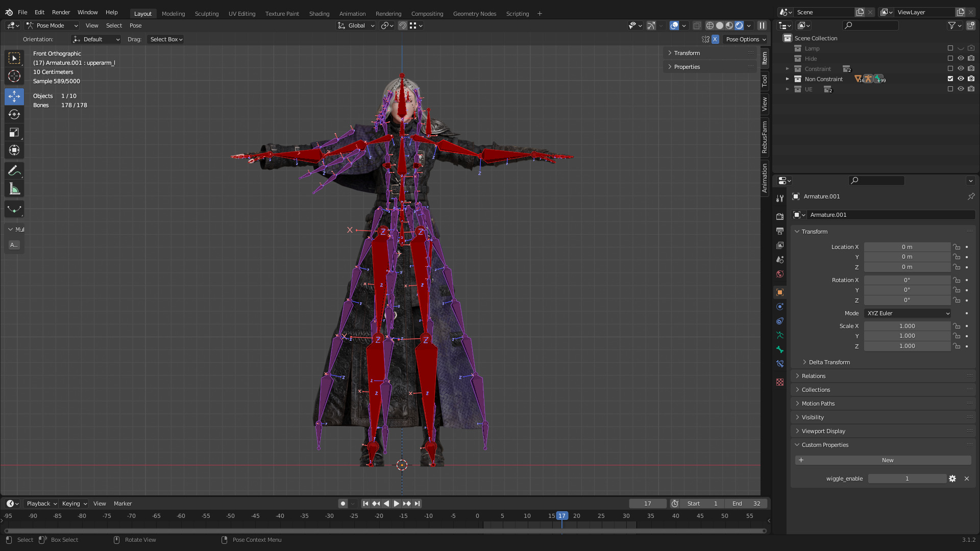Hide the Hide collection in viewport

click(x=961, y=58)
